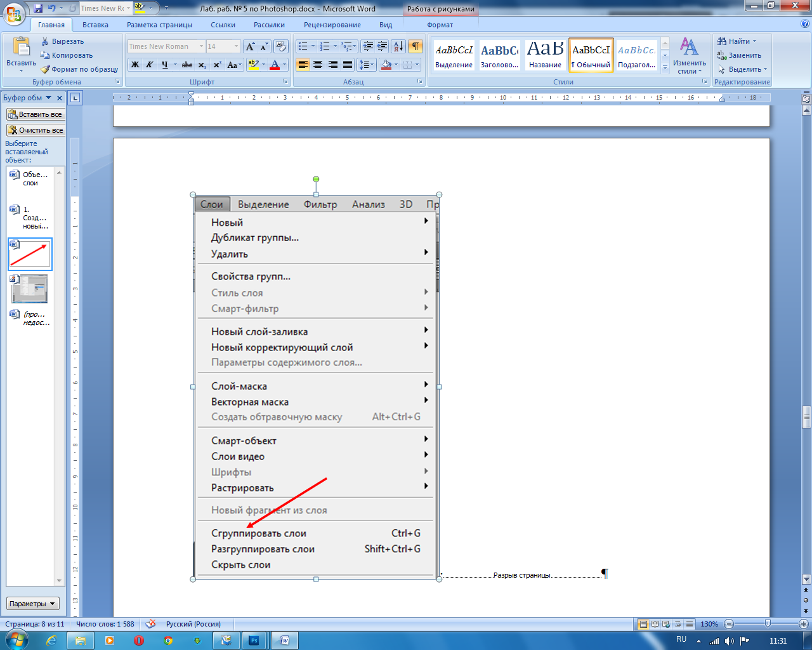Increase font size with grow font icon
This screenshot has width=812, height=650.
(x=250, y=46)
